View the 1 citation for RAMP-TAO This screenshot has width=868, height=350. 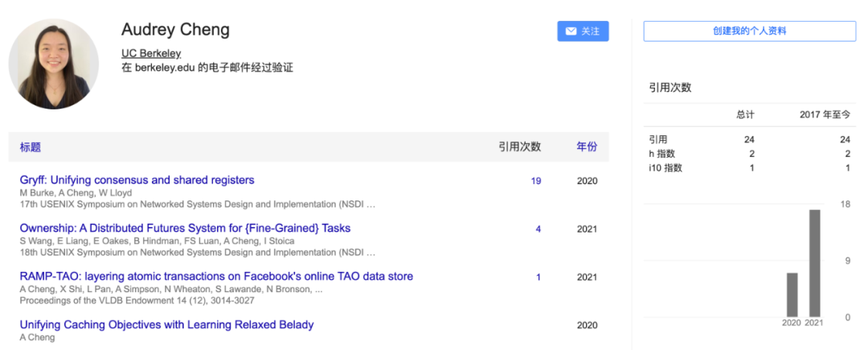coord(538,278)
